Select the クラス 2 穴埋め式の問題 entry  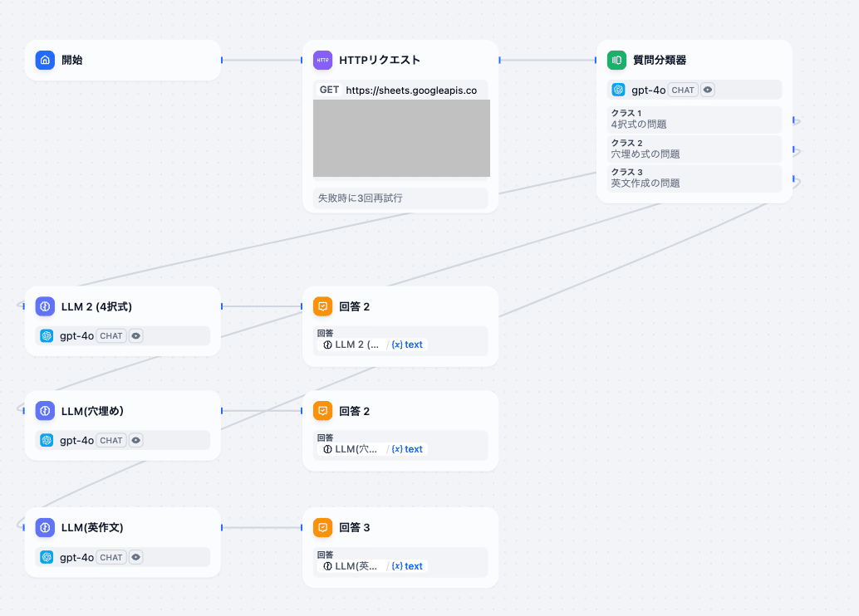tap(694, 149)
